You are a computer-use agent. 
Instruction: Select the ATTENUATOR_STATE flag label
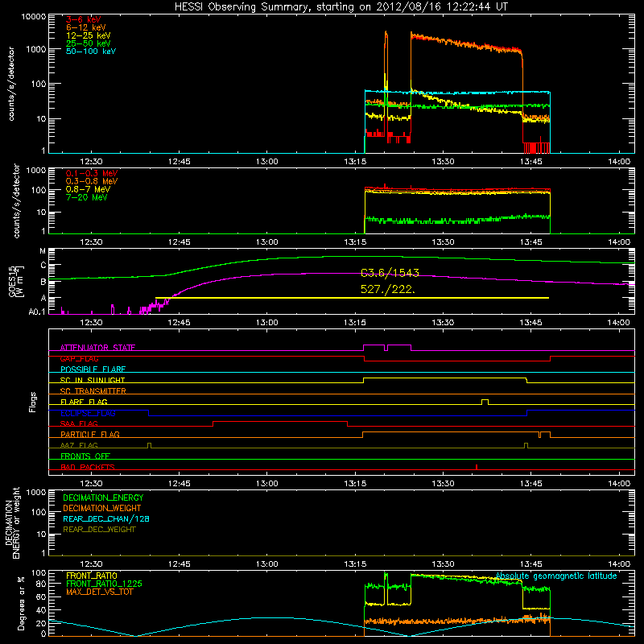(97, 348)
